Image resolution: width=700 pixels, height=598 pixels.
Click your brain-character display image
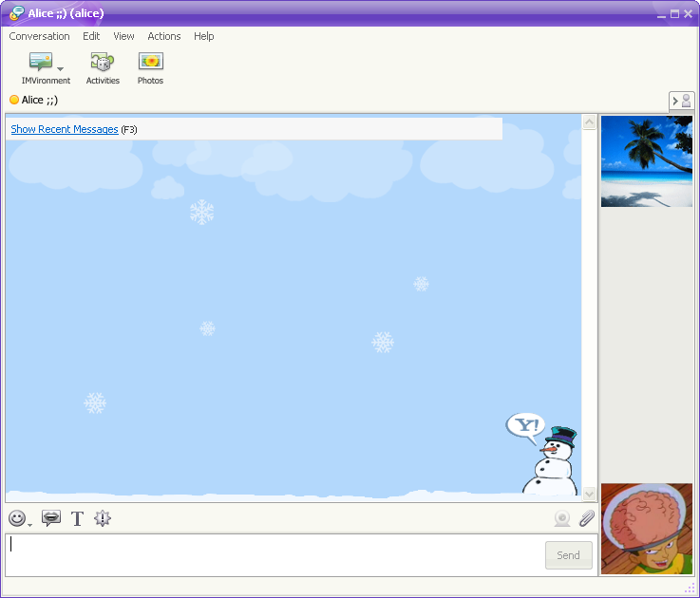pos(647,529)
